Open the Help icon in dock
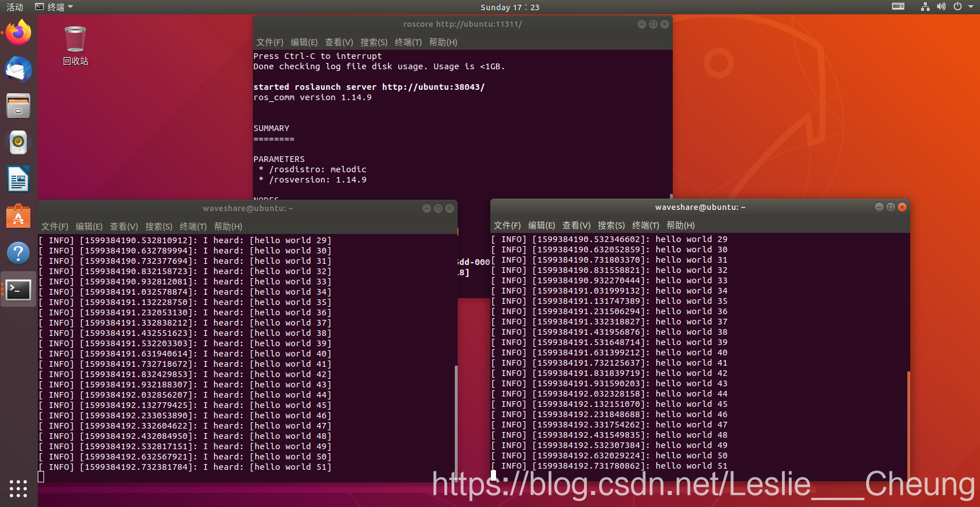Screen dimensions: 980x507 18,252
